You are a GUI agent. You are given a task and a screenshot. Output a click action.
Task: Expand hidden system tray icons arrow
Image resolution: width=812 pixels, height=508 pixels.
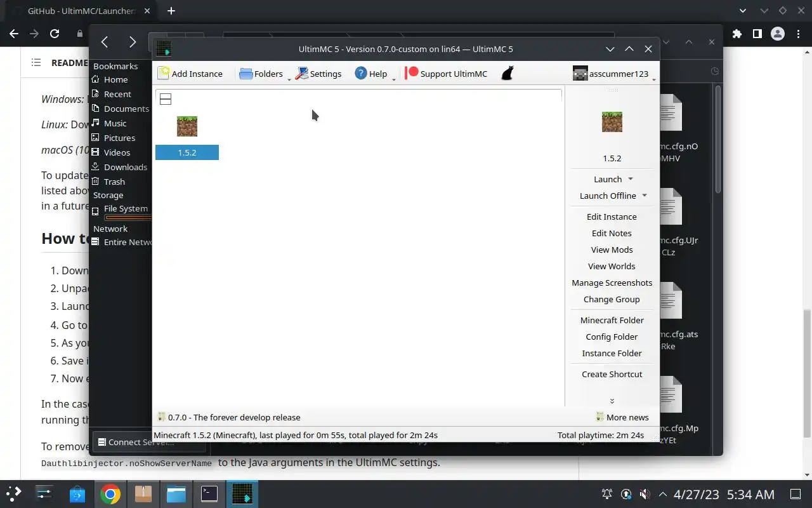[x=662, y=494]
